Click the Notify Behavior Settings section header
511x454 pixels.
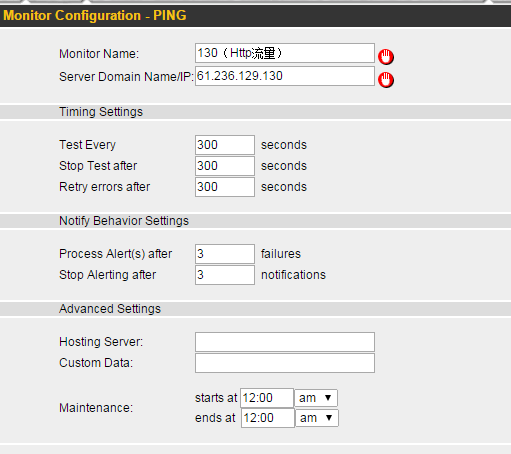[x=255, y=221]
